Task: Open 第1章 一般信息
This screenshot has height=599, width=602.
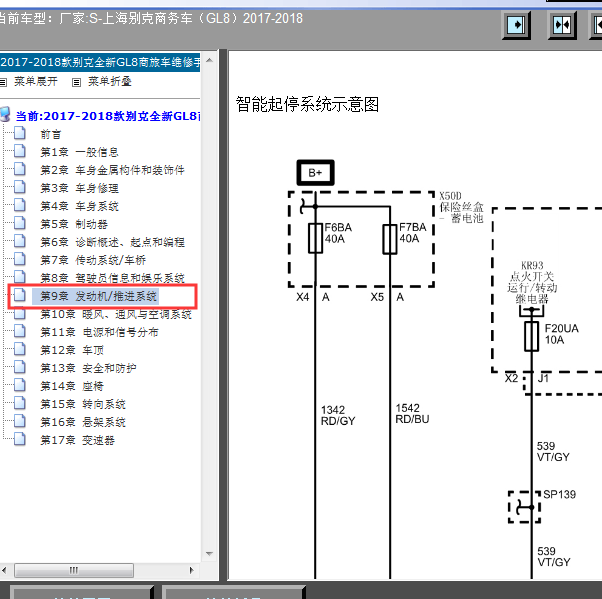Action: click(x=79, y=152)
